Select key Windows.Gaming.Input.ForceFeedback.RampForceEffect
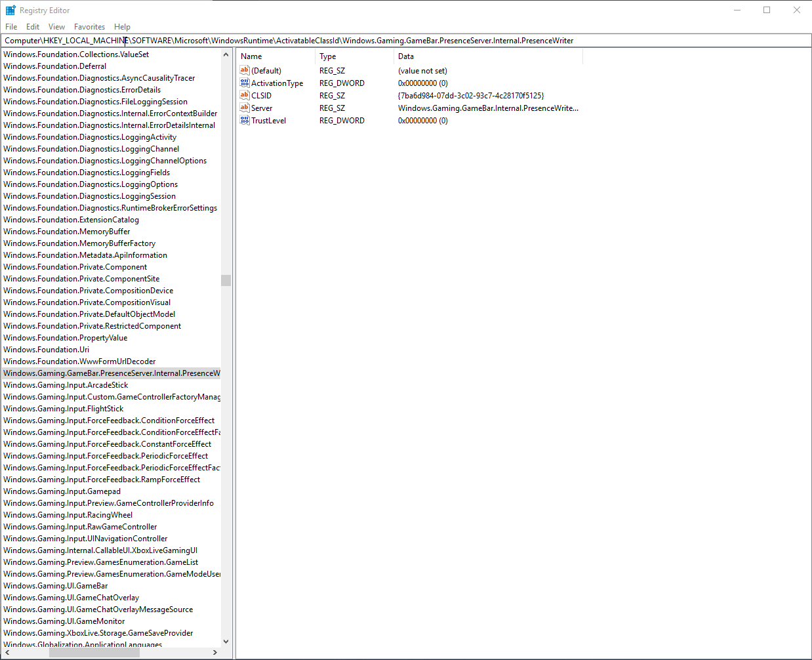The image size is (812, 660). click(x=102, y=480)
